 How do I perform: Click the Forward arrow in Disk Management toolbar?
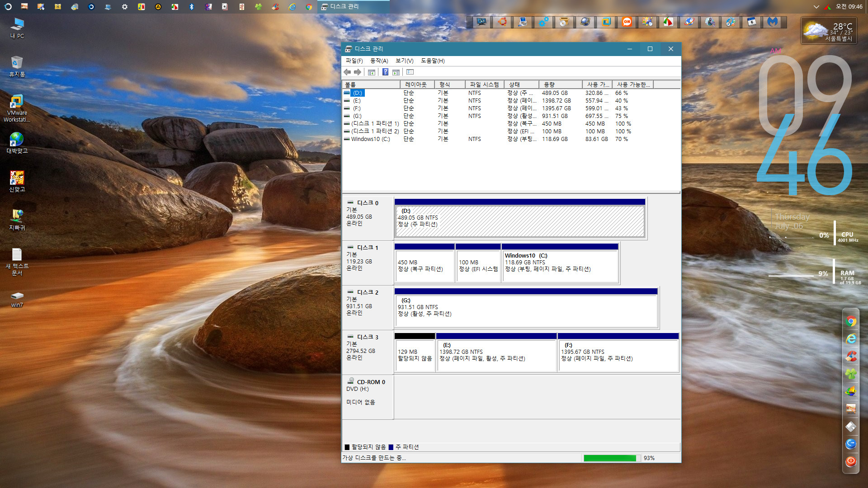pyautogui.click(x=358, y=72)
